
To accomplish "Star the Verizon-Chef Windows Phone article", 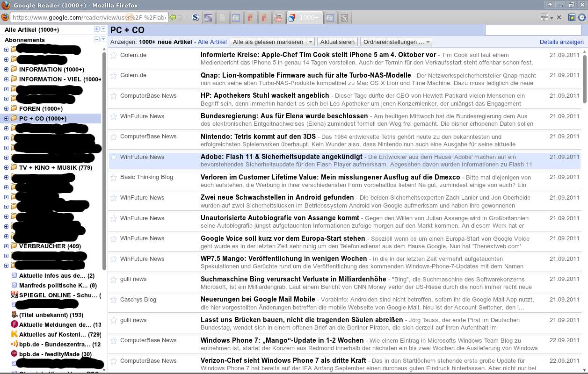I will point(113,361).
